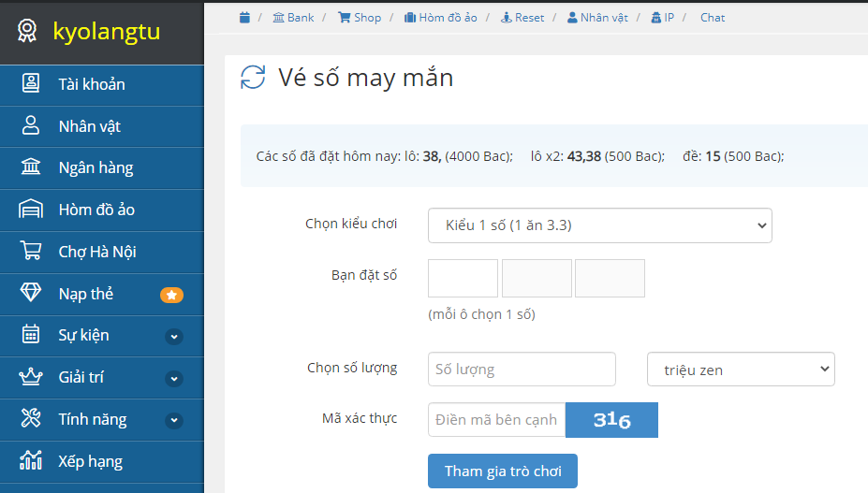Click the Nạp thẻ diamond icon
868x493 pixels.
31,294
